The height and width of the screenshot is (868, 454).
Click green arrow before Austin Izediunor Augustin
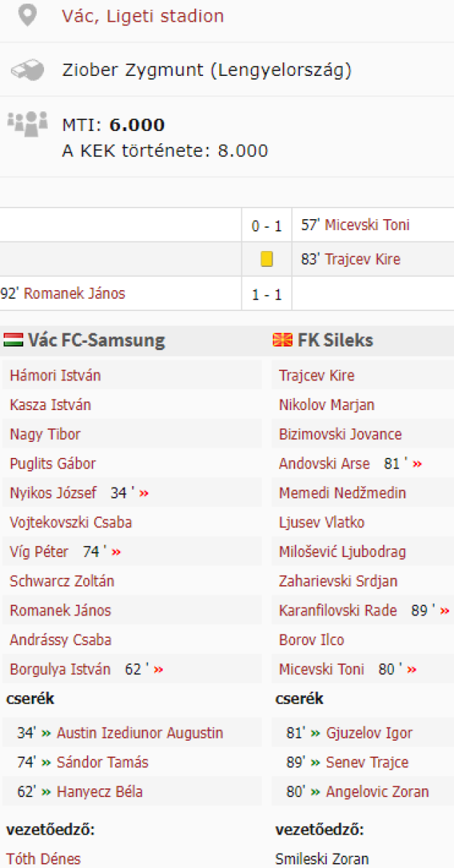coord(46,733)
